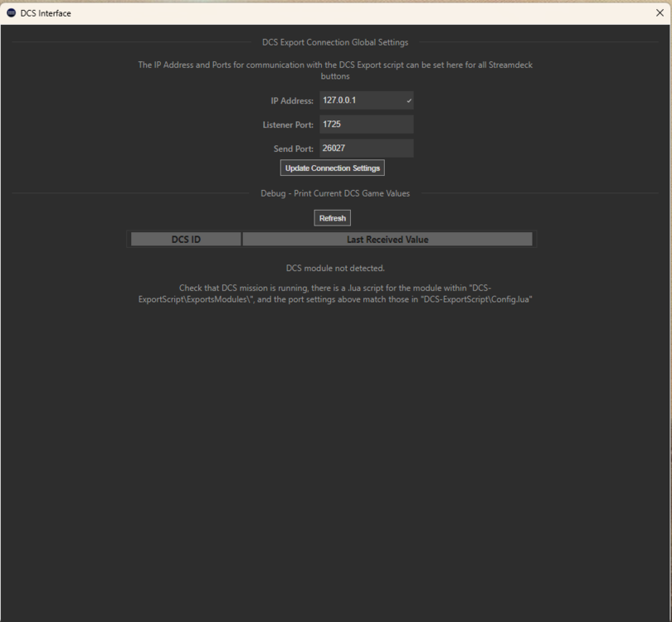
Task: Refresh the Debug DCS game values table
Action: (x=331, y=217)
